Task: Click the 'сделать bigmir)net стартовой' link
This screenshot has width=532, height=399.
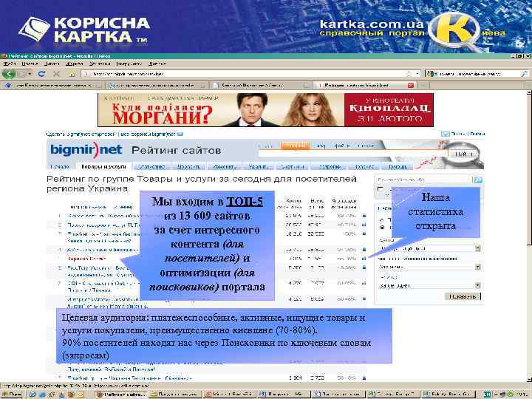Action: tap(81, 134)
